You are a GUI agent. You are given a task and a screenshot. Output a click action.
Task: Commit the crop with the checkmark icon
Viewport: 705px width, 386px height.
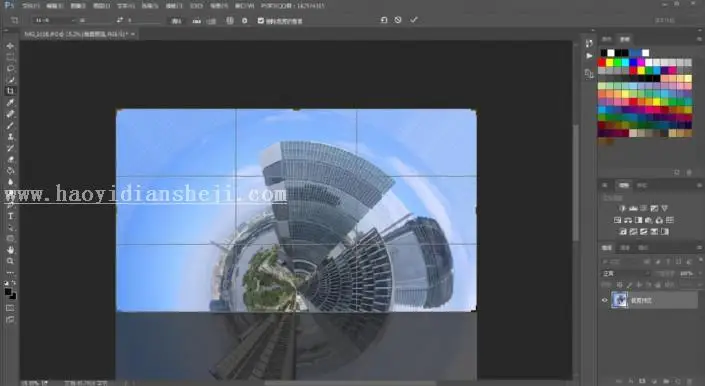pyautogui.click(x=414, y=20)
